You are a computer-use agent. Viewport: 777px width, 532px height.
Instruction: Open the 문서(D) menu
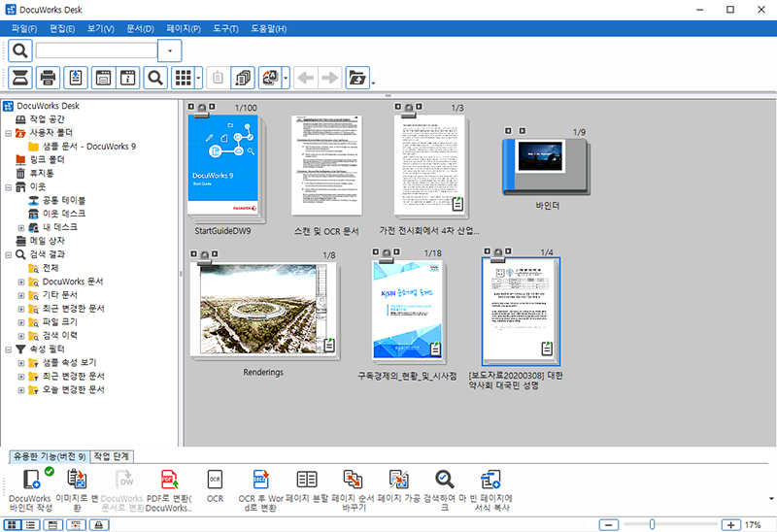(x=140, y=29)
